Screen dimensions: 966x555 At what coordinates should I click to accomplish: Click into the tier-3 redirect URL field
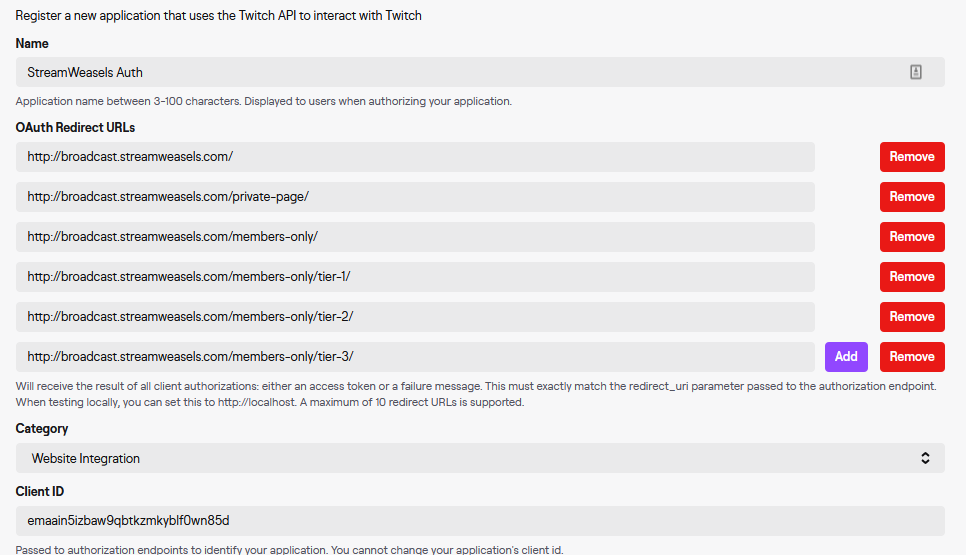pyautogui.click(x=415, y=357)
